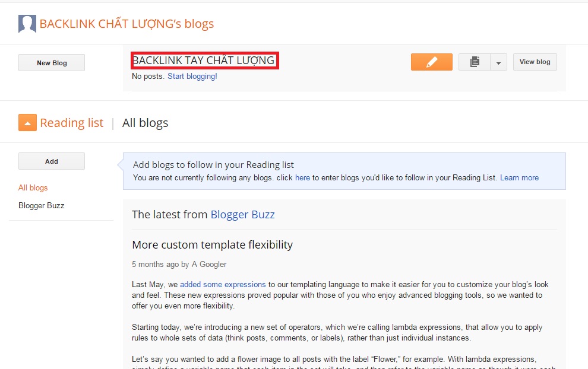
Task: Collapse the Reading list orange arrow
Action: tap(27, 122)
